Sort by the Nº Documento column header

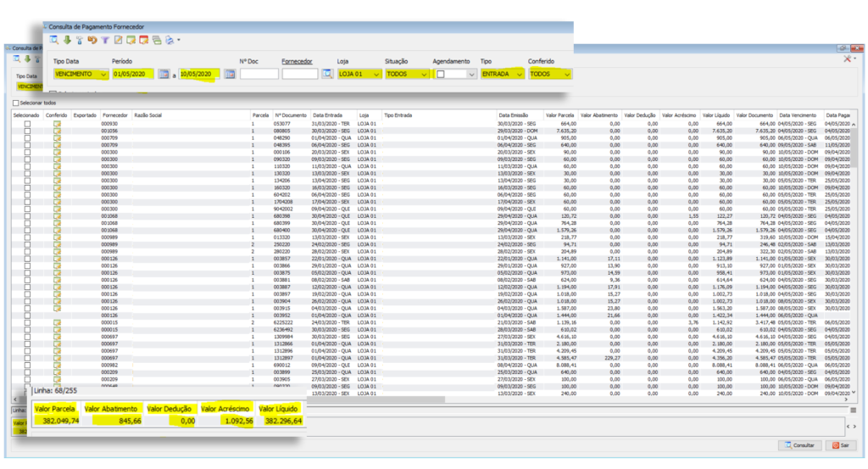[x=291, y=115]
